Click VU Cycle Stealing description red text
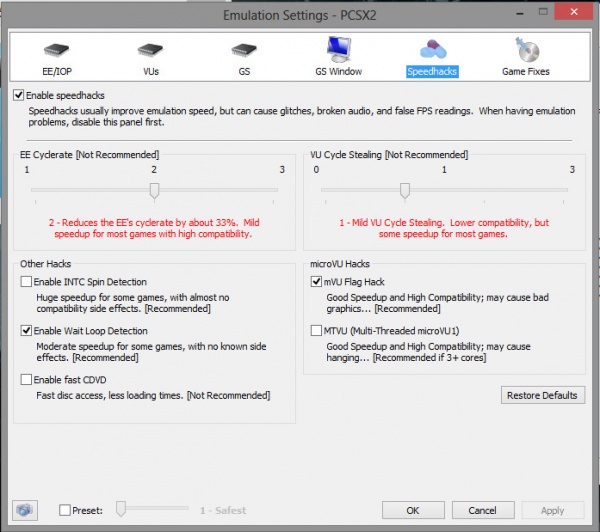600x532 pixels. (x=444, y=228)
